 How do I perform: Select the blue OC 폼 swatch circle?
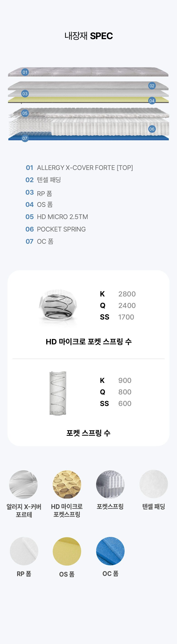point(110,551)
